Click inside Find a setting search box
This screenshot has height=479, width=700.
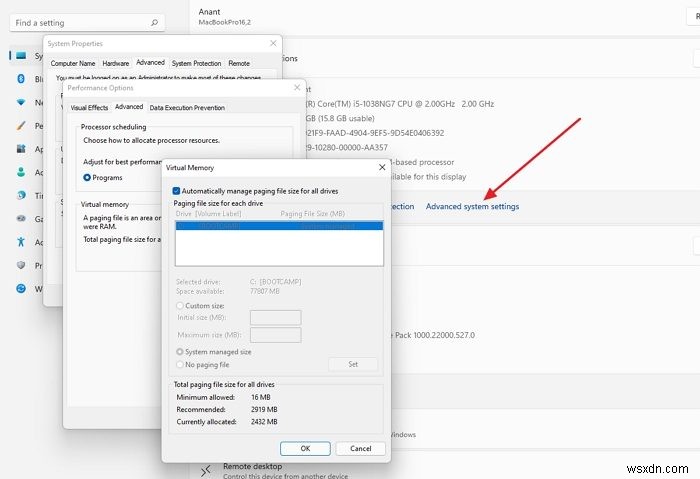click(x=87, y=23)
